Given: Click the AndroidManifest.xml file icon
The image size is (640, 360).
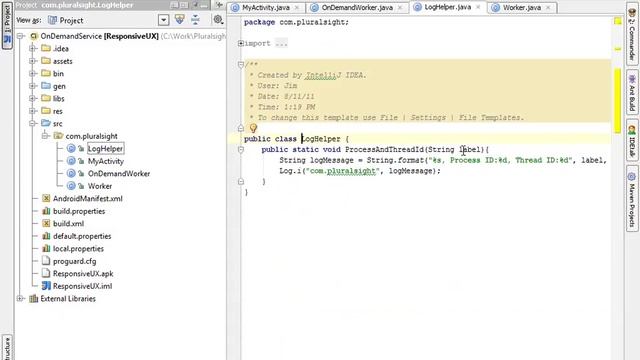Looking at the screenshot, I should coord(46,198).
